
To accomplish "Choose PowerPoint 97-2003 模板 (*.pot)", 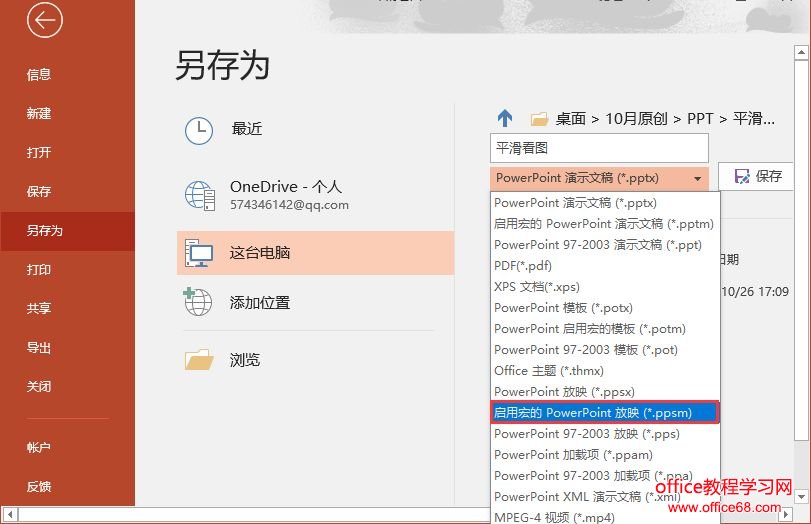I will (x=605, y=350).
